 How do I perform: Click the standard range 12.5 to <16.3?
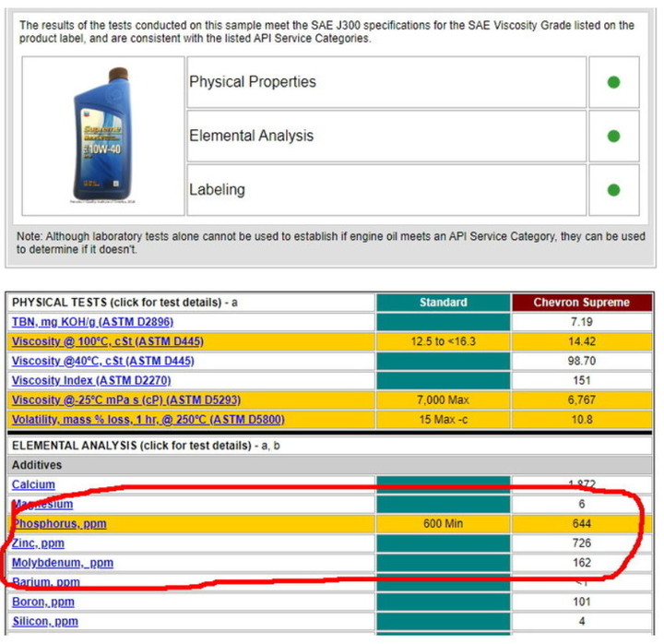pyautogui.click(x=443, y=341)
